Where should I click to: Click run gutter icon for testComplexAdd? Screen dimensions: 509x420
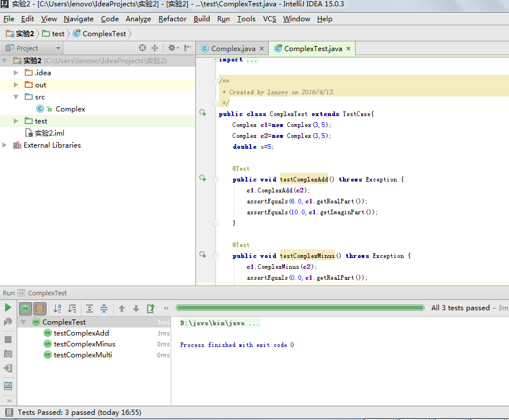203,178
